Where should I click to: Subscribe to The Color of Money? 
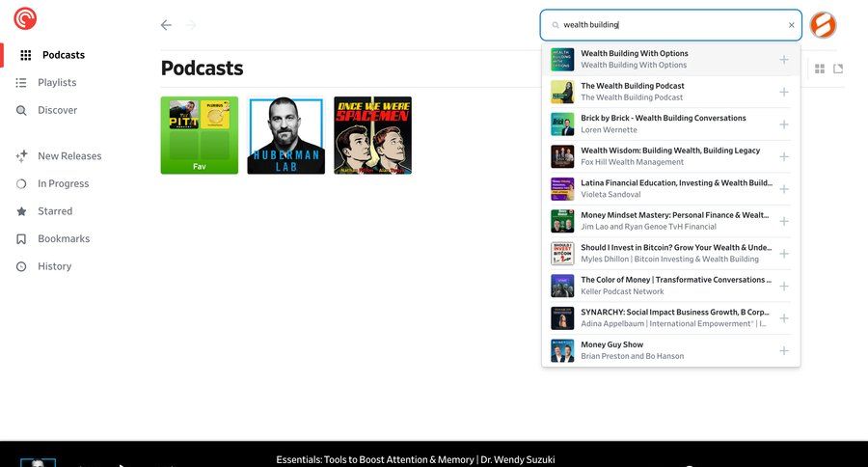point(784,286)
